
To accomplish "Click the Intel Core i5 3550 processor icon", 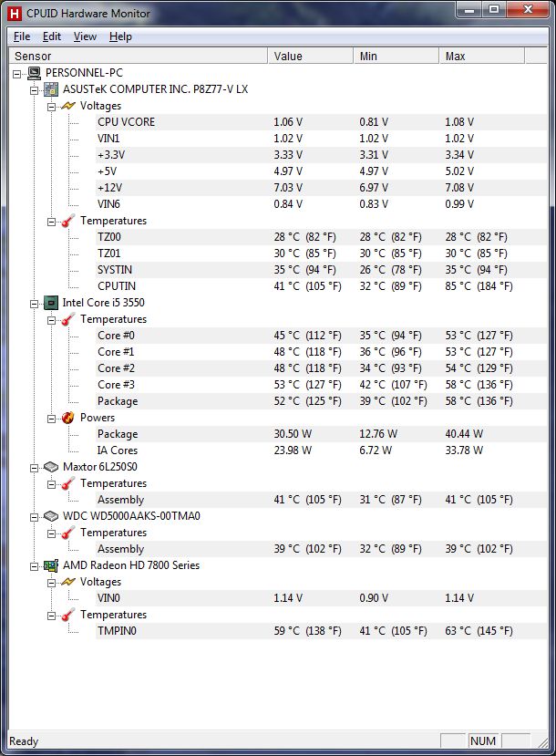I will coord(52,303).
